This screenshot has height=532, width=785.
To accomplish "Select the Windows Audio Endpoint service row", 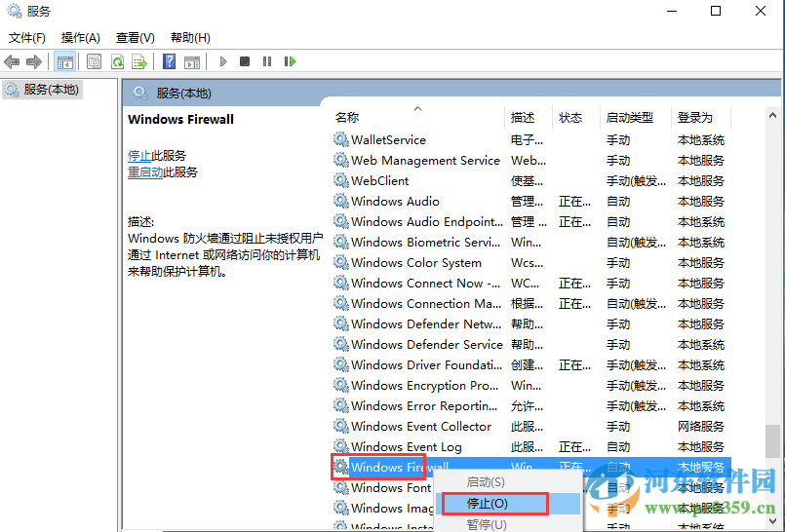I will [530, 222].
